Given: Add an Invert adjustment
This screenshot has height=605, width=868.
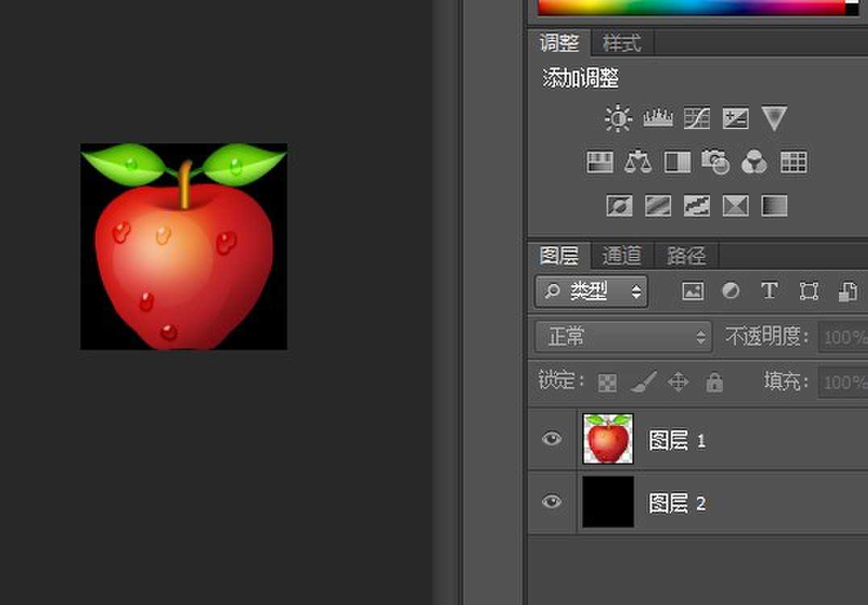Looking at the screenshot, I should coord(619,206).
